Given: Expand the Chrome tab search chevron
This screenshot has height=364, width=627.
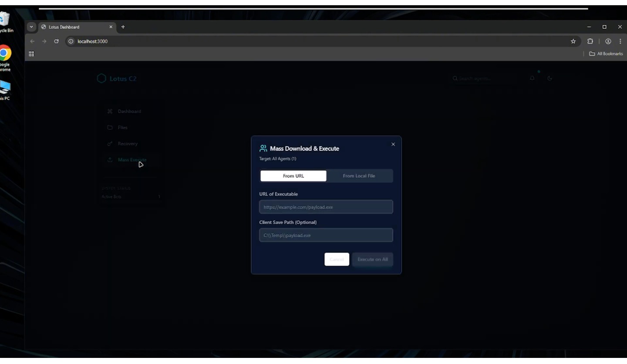Looking at the screenshot, I should 31,27.
